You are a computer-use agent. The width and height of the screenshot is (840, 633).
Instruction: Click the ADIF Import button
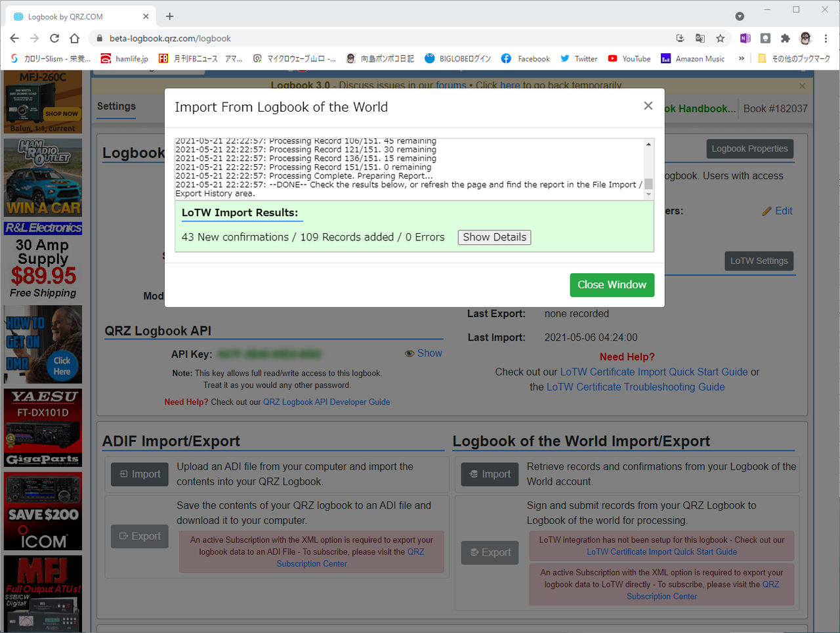point(140,474)
